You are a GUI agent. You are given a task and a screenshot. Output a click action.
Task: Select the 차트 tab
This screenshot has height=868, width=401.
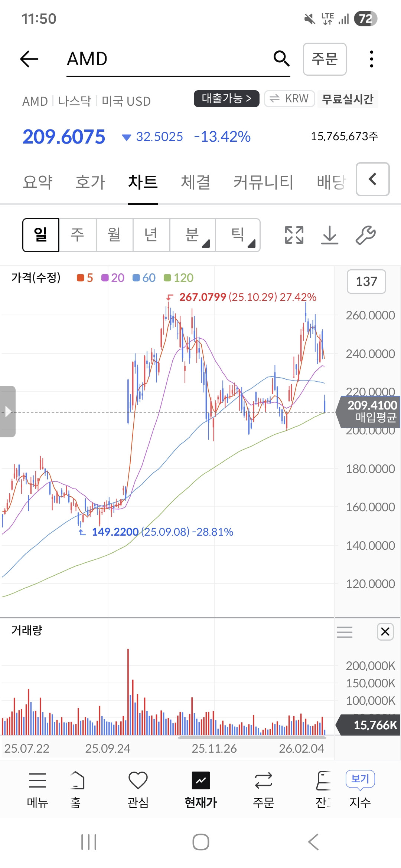pos(143,182)
